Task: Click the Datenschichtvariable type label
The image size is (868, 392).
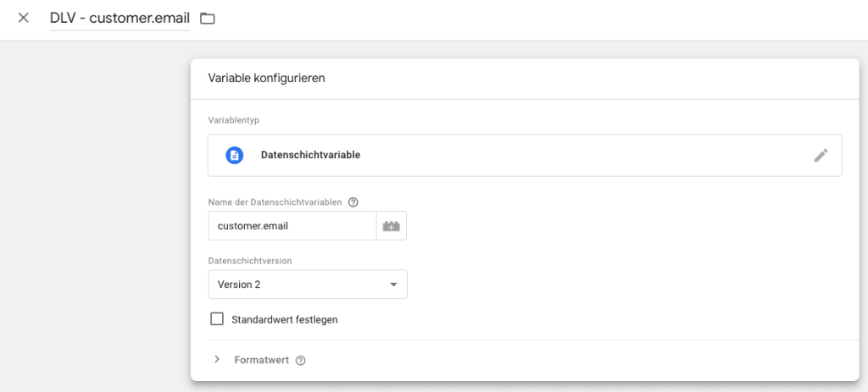Action: pyautogui.click(x=310, y=156)
